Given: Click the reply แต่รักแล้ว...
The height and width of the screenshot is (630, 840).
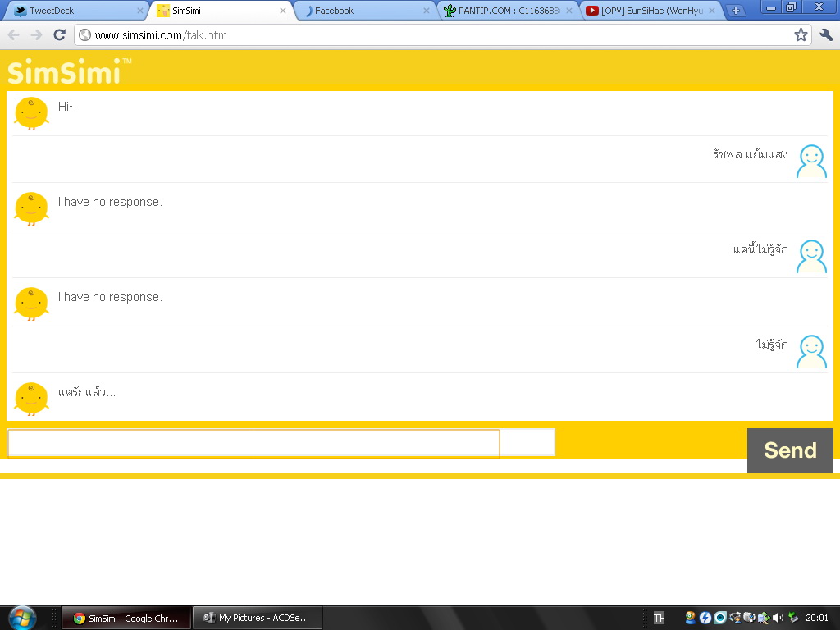Looking at the screenshot, I should click(87, 391).
